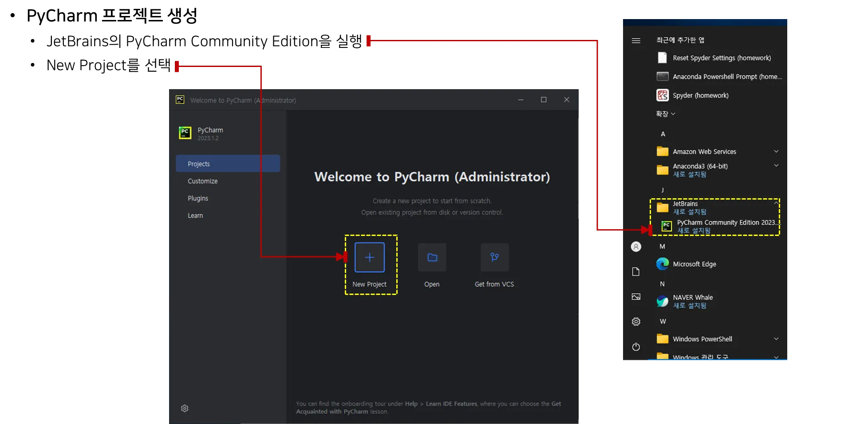Click the Anaconda3 (64-bit) label
Image resolution: width=868 pixels, height=424 pixels.
[x=700, y=166]
